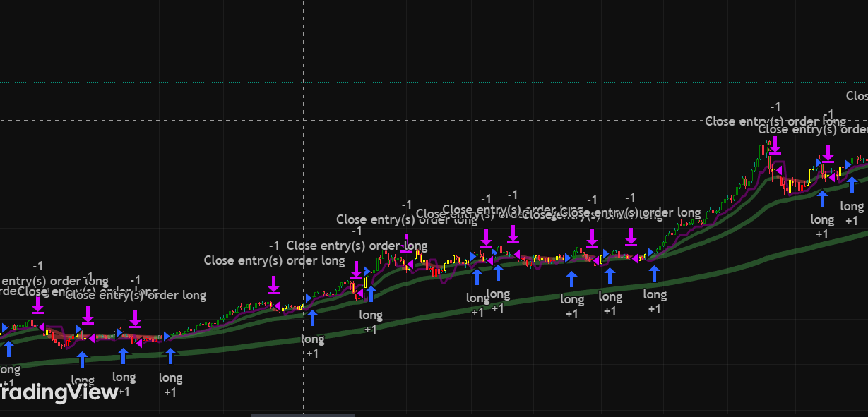Click the tall green candlestick at the highest peak
This screenshot has width=868, height=417.
coord(763,150)
